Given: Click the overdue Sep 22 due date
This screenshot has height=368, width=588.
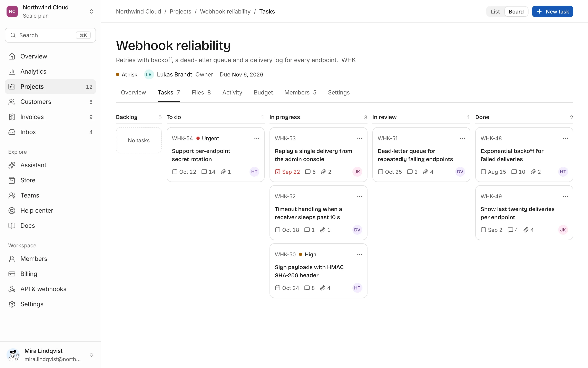Looking at the screenshot, I should [287, 172].
